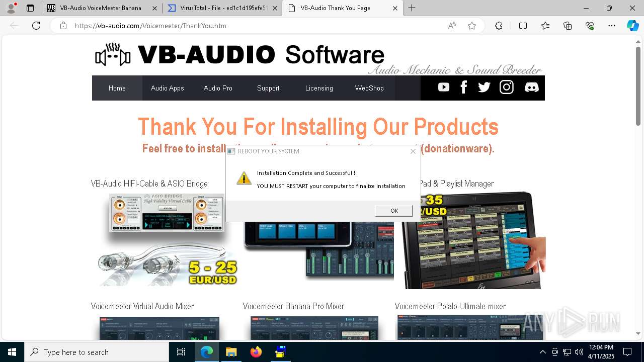The width and height of the screenshot is (644, 362).
Task: Open Tab actions menu icon
Action: [30, 8]
